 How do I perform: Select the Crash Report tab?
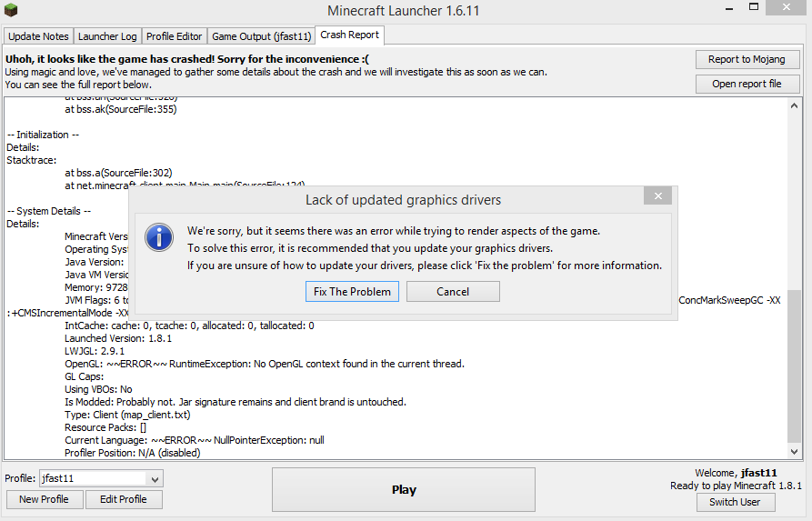[349, 35]
